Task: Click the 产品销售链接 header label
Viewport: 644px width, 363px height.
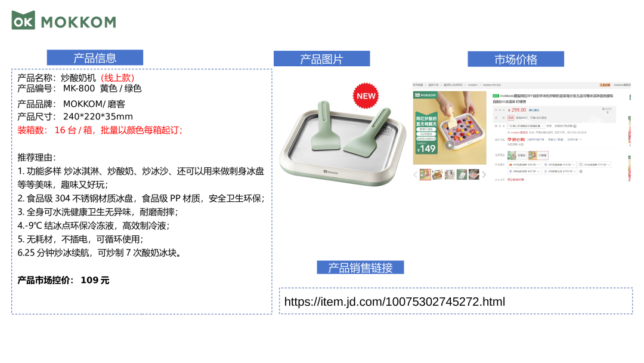Action: coord(360,267)
